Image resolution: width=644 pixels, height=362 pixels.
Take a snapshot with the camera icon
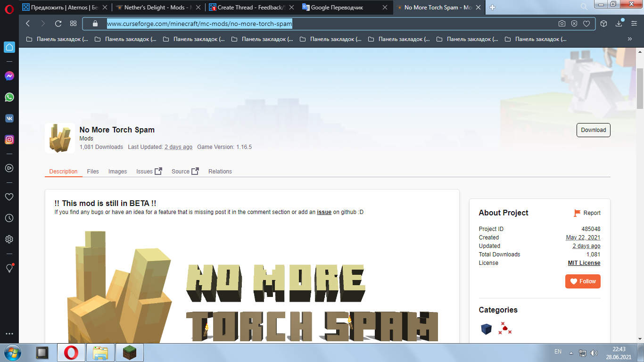(x=562, y=24)
